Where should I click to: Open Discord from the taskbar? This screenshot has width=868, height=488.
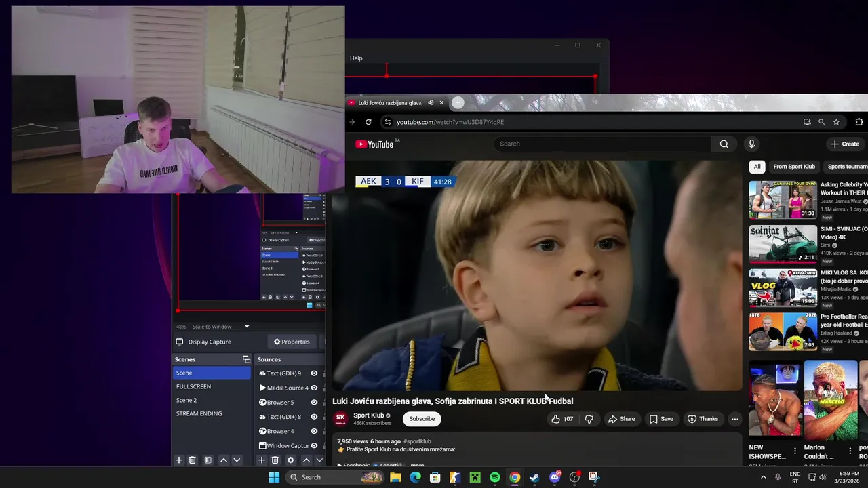point(555,477)
